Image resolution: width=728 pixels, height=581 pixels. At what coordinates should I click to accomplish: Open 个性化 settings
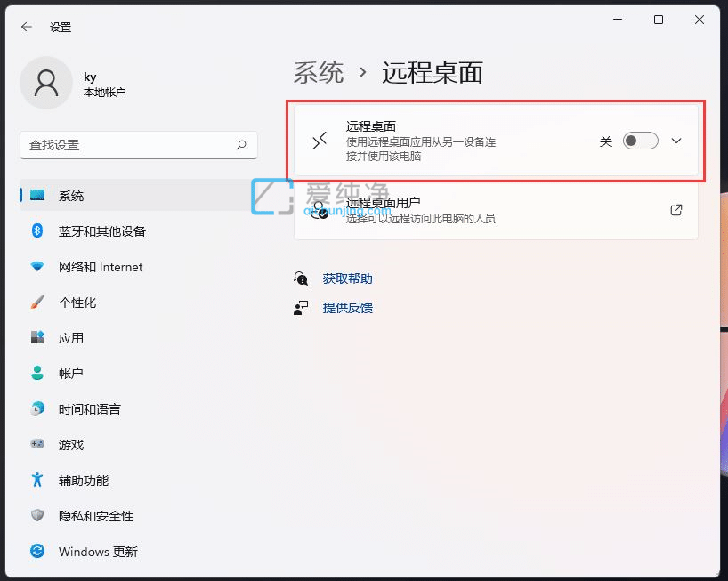point(138,303)
